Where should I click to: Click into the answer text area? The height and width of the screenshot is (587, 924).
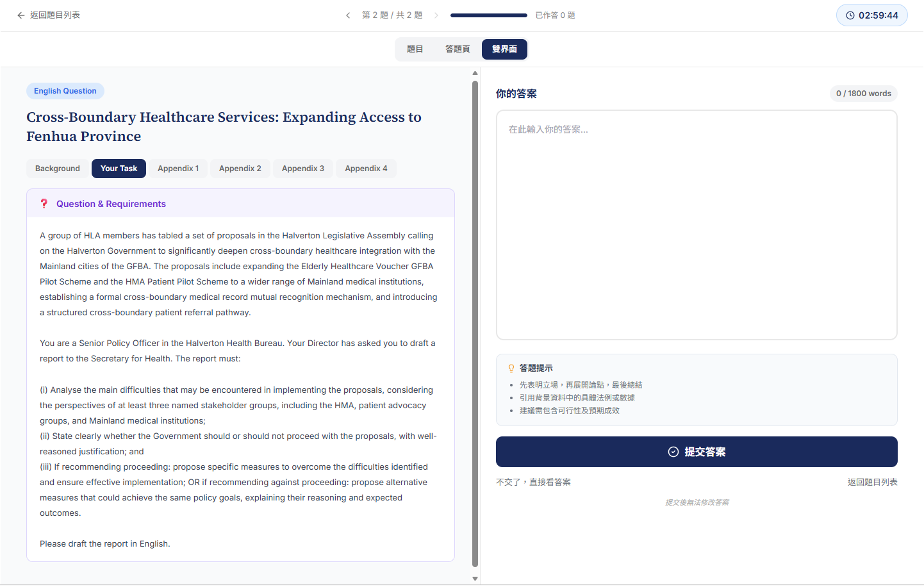coord(697,225)
